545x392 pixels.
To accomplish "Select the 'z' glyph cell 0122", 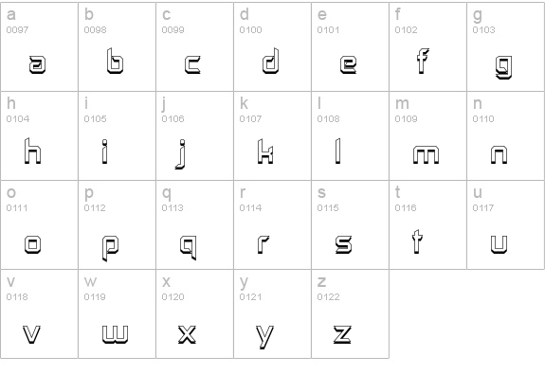I will (x=350, y=313).
